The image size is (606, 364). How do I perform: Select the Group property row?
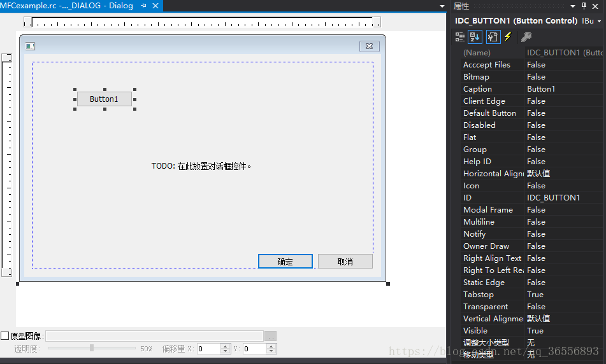530,150
